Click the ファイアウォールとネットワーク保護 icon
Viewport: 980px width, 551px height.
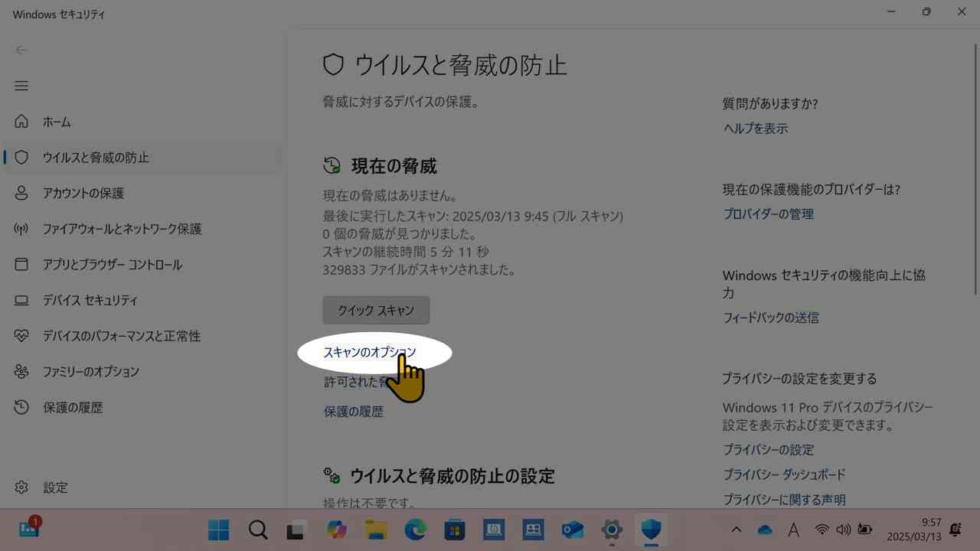pyautogui.click(x=21, y=229)
